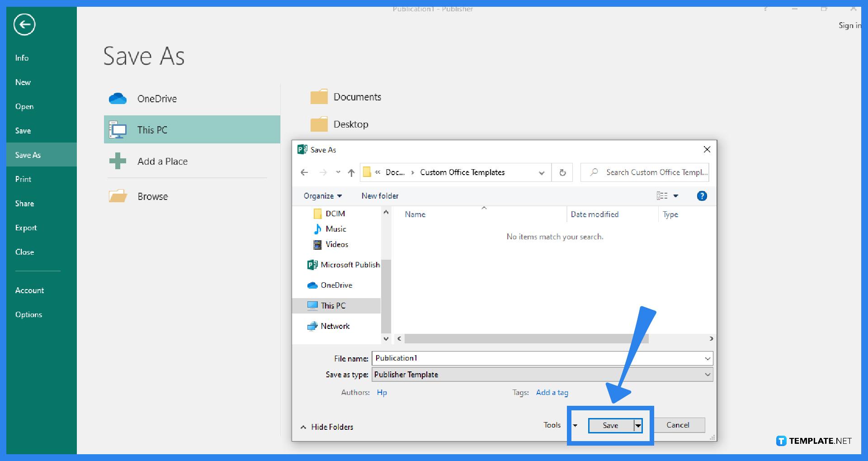Click the change view icon
The image size is (868, 461).
662,195
